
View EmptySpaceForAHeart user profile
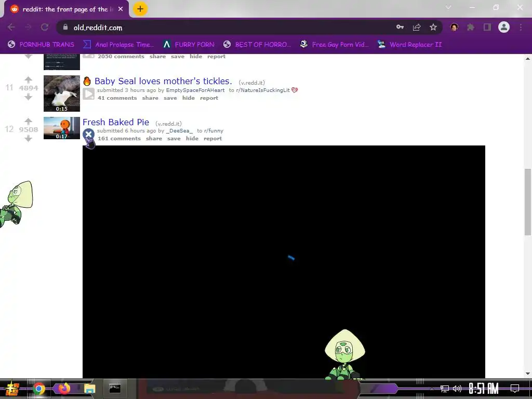pyautogui.click(x=195, y=90)
